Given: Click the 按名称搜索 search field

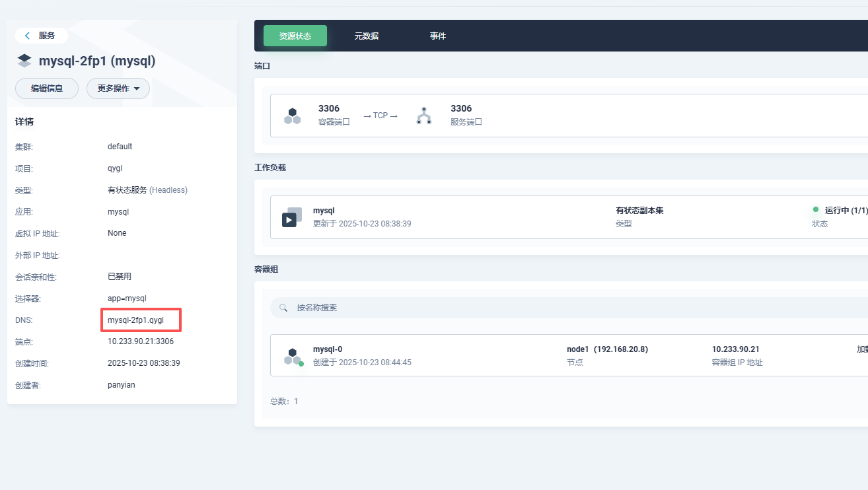Looking at the screenshot, I should pyautogui.click(x=462, y=308).
